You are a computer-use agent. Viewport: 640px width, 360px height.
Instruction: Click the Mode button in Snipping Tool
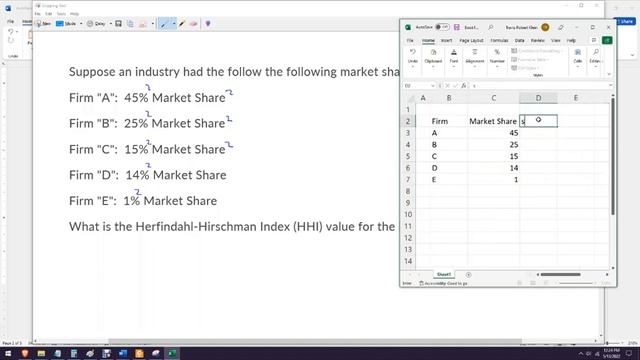coord(66,24)
